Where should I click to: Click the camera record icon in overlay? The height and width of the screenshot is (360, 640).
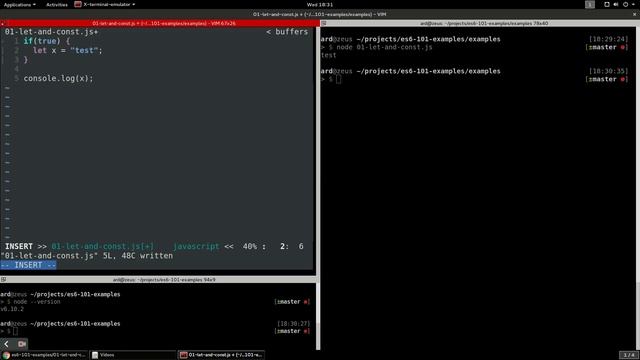coord(22,344)
